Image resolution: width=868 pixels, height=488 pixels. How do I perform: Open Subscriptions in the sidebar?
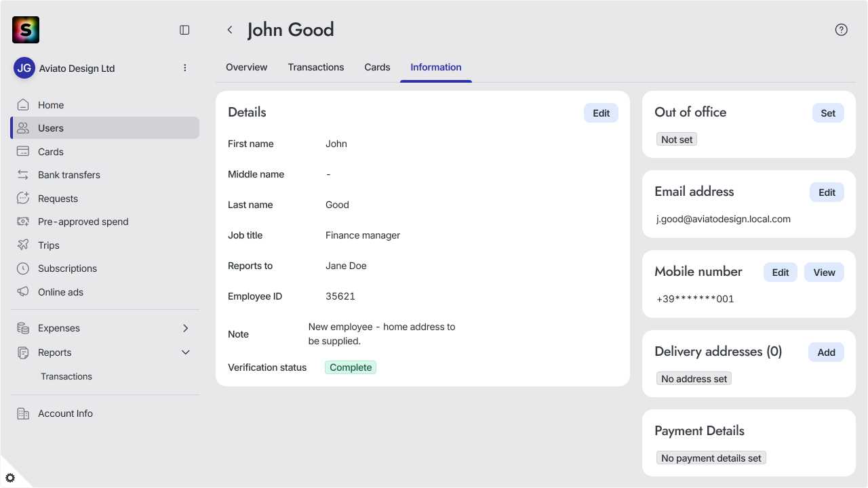[x=105, y=268]
